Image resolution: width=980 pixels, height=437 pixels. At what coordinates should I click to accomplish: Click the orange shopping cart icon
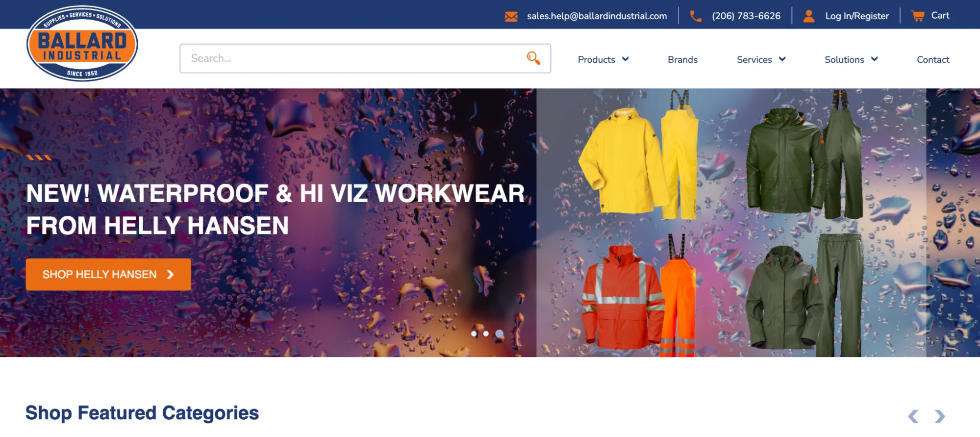[x=918, y=16]
